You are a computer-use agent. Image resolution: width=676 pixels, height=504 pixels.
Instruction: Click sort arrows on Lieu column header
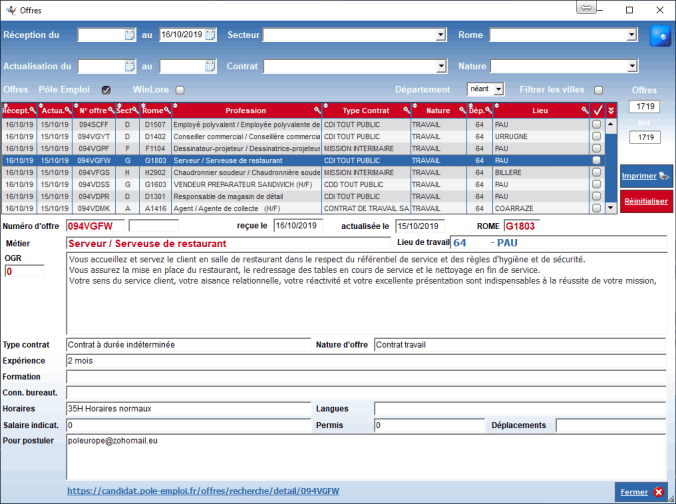497,105
